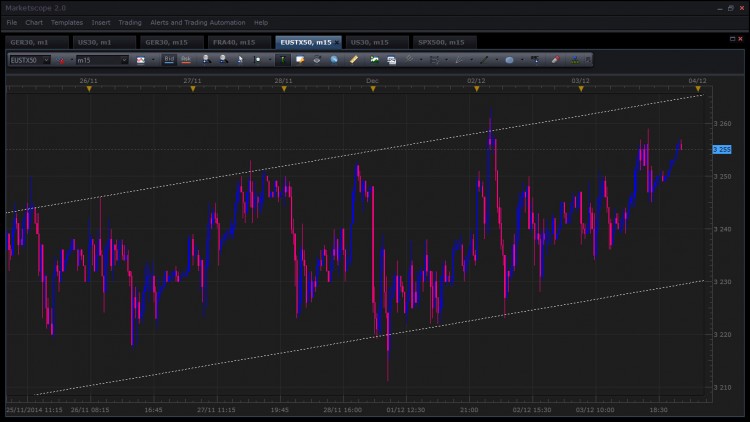Click the 03/12 day marker triangle

[581, 89]
